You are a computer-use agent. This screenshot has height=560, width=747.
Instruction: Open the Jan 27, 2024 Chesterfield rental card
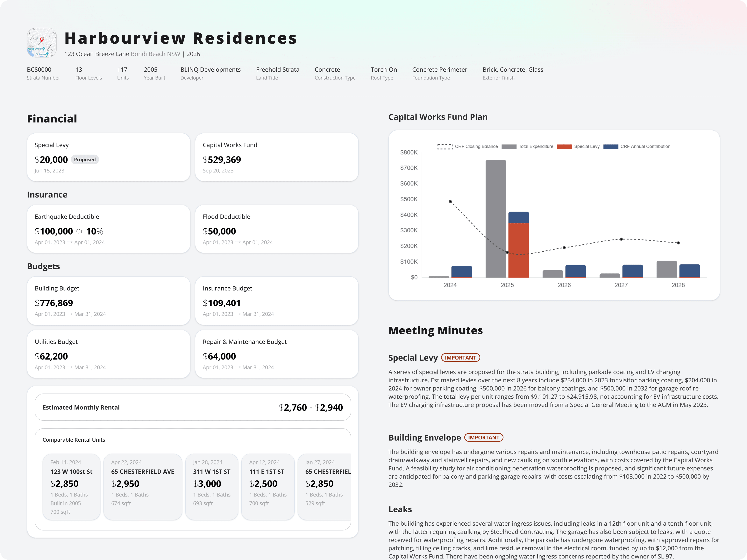pos(324,487)
